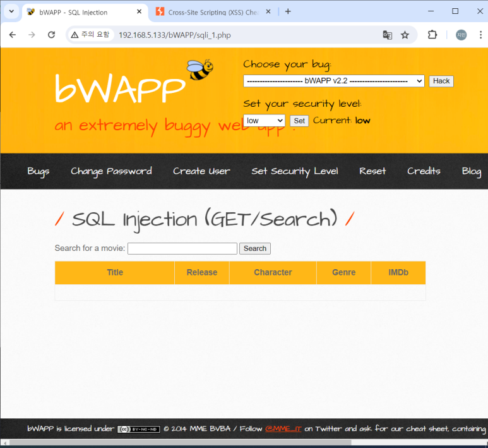Click the Creative Commons BY-NC-ND badge

pyautogui.click(x=138, y=429)
